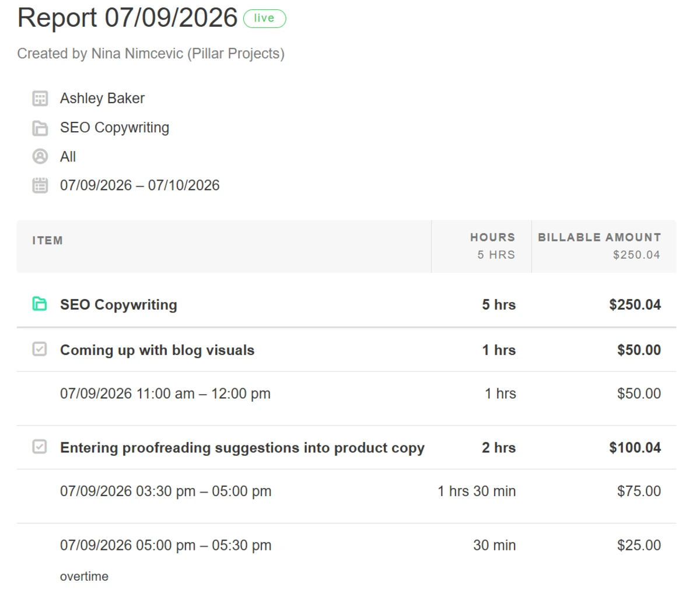Click the overtime note text

click(84, 576)
